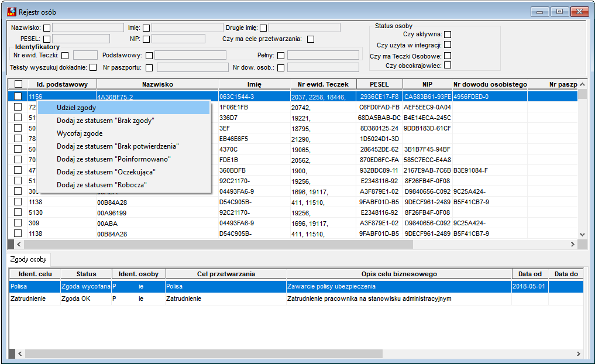Click the Pełny identifier field
The height and width of the screenshot is (364, 595).
click(324, 56)
